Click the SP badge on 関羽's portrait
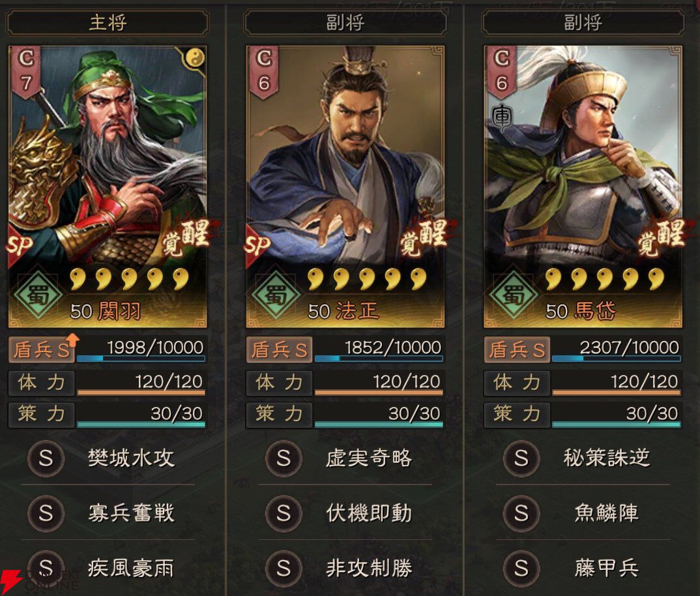The width and height of the screenshot is (700, 596). pos(19,246)
